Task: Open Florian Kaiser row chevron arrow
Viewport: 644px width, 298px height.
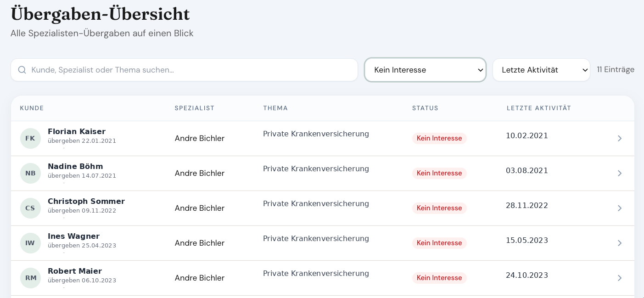Action: click(619, 138)
